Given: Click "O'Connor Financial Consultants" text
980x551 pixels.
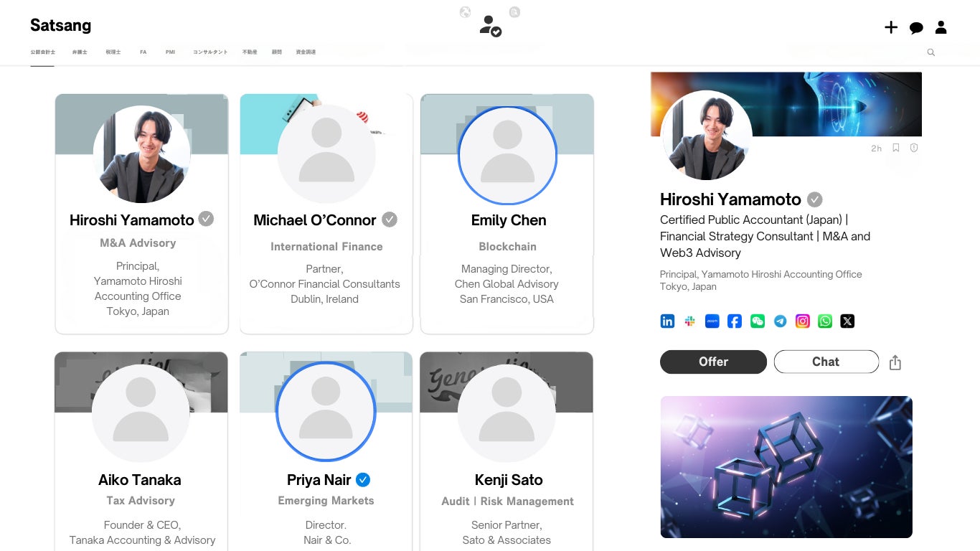Looking at the screenshot, I should click(x=324, y=284).
